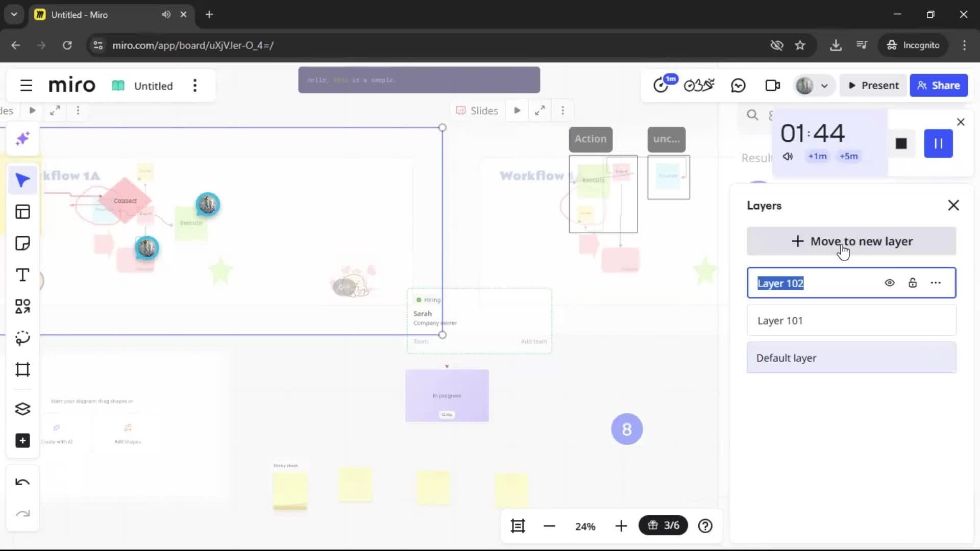Screen dimensions: 980x551
Task: Close the timer widget
Action: 961,122
